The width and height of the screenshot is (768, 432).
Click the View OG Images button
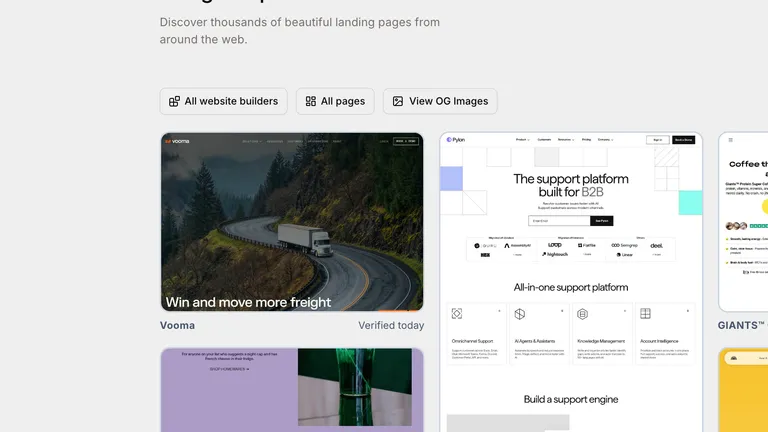pos(440,101)
